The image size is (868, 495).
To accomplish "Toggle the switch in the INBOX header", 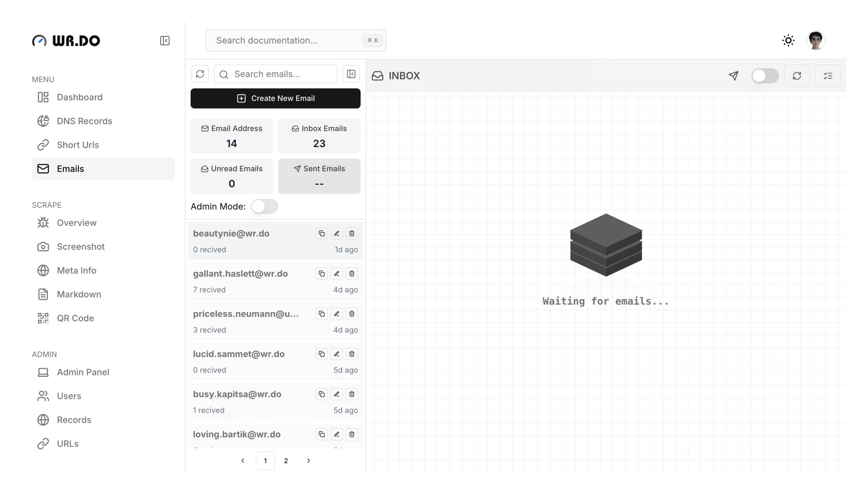I will (765, 76).
